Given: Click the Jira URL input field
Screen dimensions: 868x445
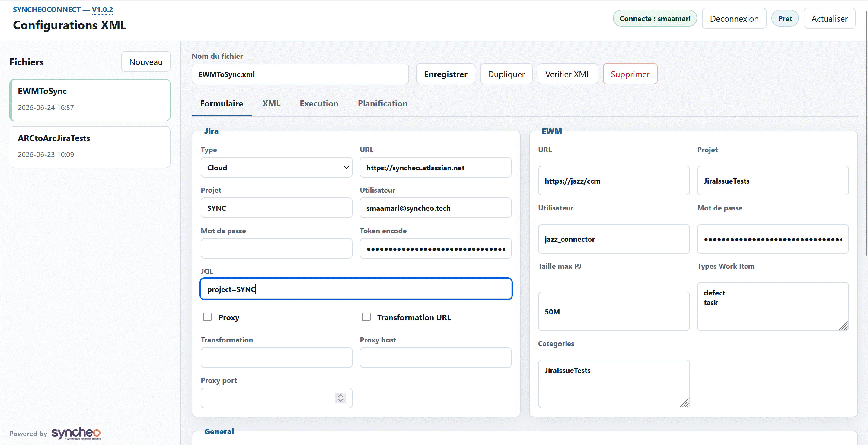Looking at the screenshot, I should click(x=435, y=168).
